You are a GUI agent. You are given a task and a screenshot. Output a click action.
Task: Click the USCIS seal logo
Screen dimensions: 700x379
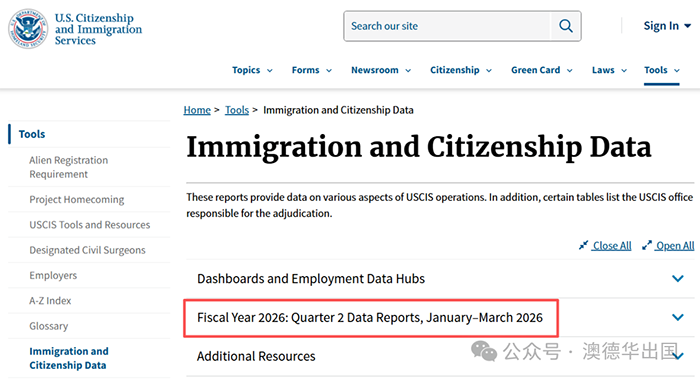point(28,29)
